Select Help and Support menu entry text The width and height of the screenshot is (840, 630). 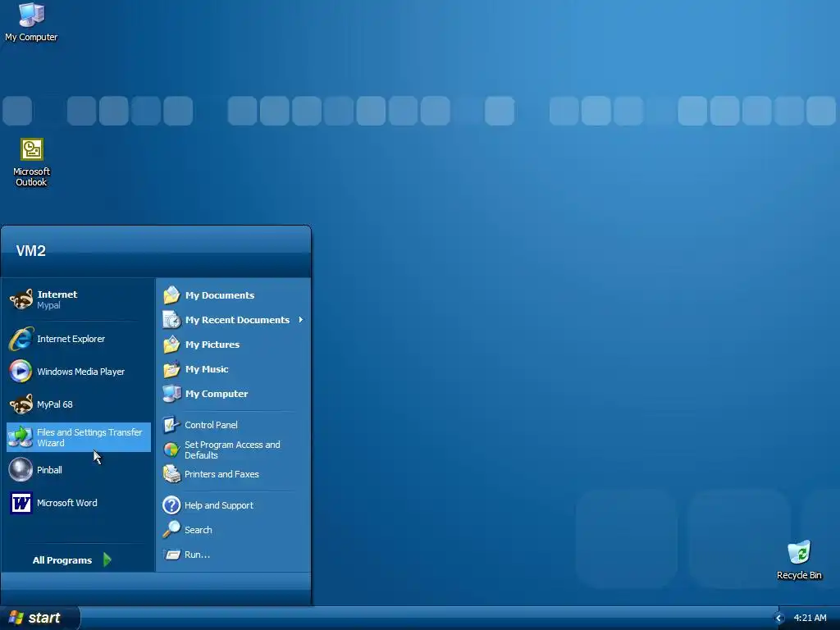click(218, 505)
